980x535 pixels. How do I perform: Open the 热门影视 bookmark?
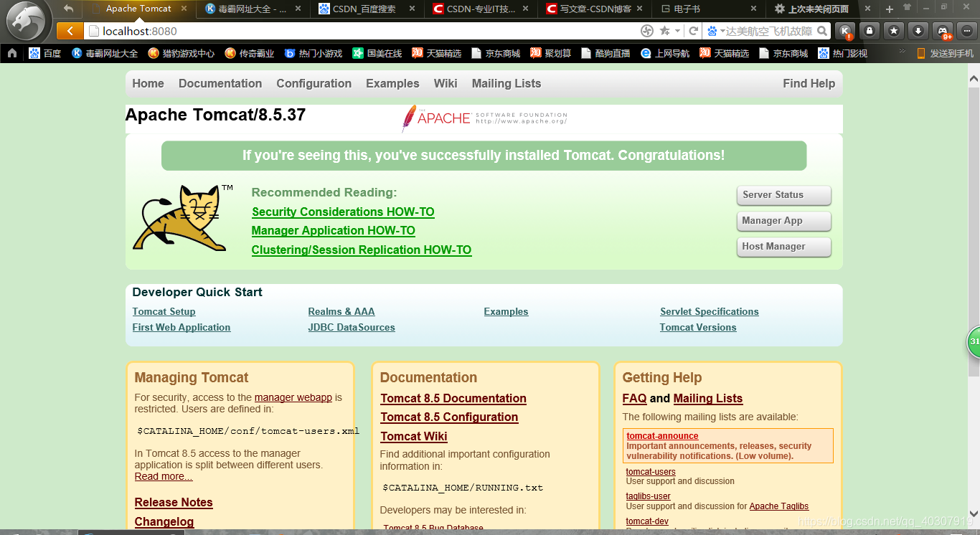point(842,53)
